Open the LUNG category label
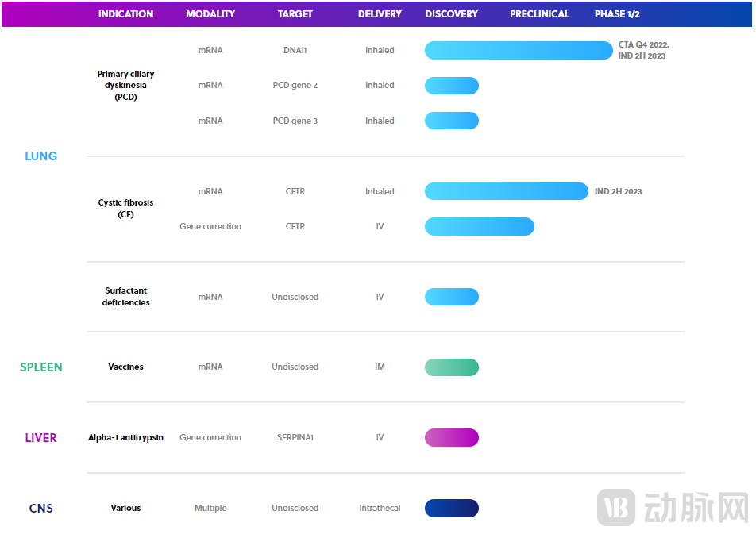Screen dimensions: 756x534 point(40,156)
